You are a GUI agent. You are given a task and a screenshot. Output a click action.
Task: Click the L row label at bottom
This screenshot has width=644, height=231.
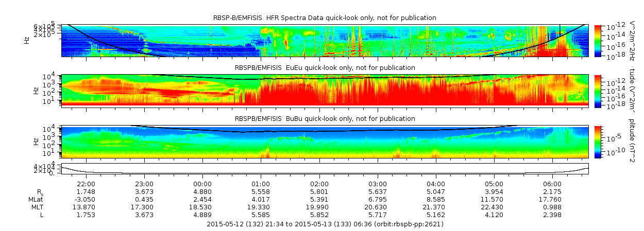[41, 215]
